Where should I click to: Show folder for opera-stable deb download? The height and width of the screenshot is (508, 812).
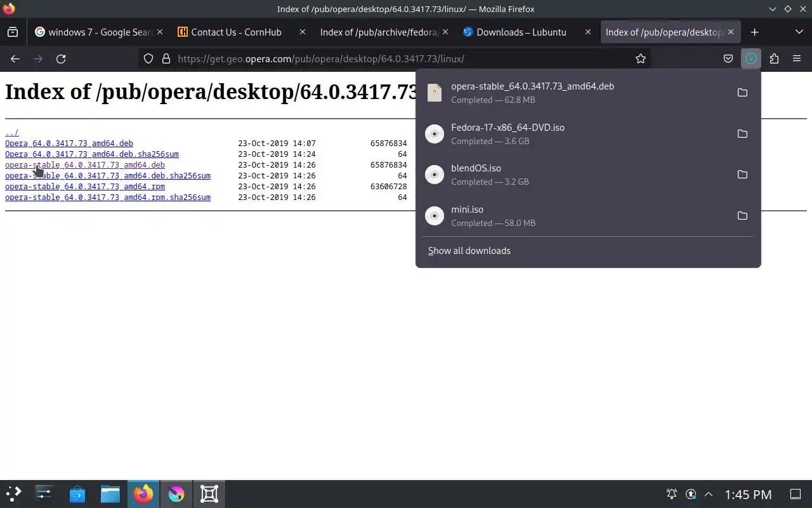tap(742, 93)
